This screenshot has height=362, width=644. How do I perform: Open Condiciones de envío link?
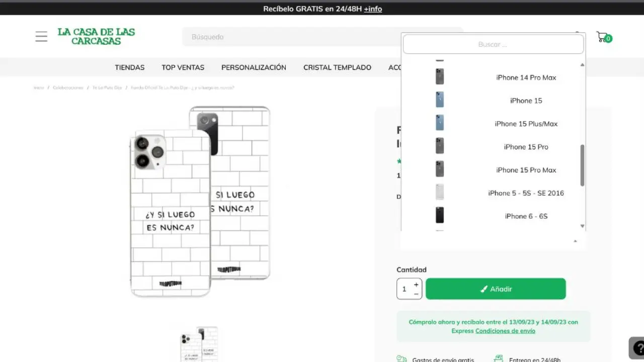[x=505, y=331]
